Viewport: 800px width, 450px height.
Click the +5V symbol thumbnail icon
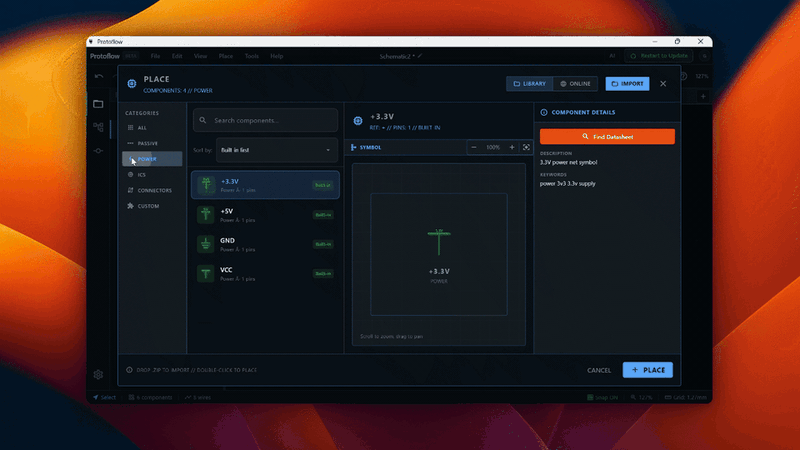[x=206, y=215]
